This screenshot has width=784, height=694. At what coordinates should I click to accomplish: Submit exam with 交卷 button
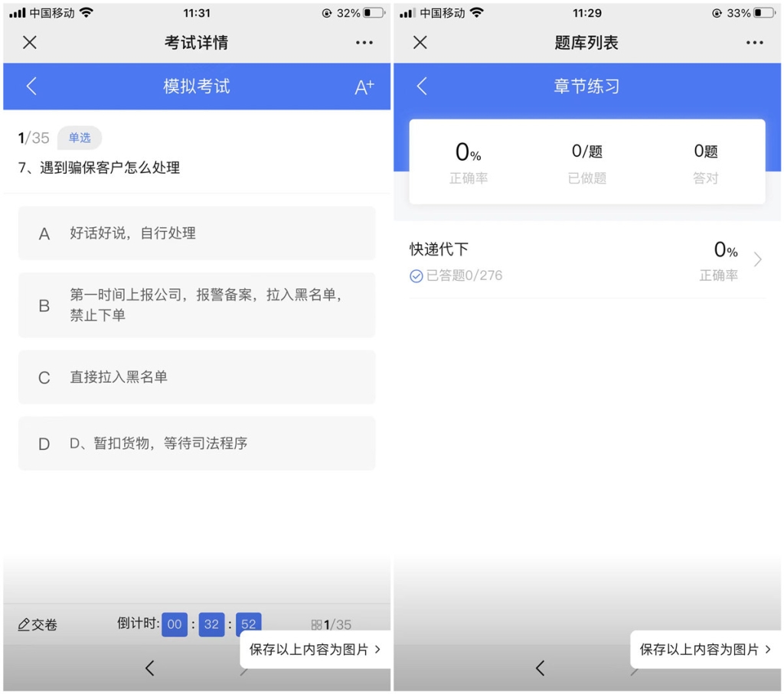coord(38,624)
